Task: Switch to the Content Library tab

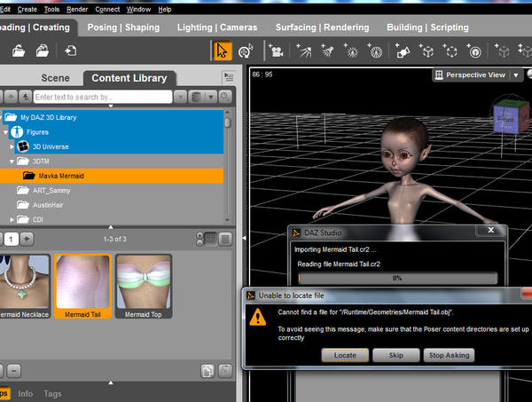Action: coord(129,78)
